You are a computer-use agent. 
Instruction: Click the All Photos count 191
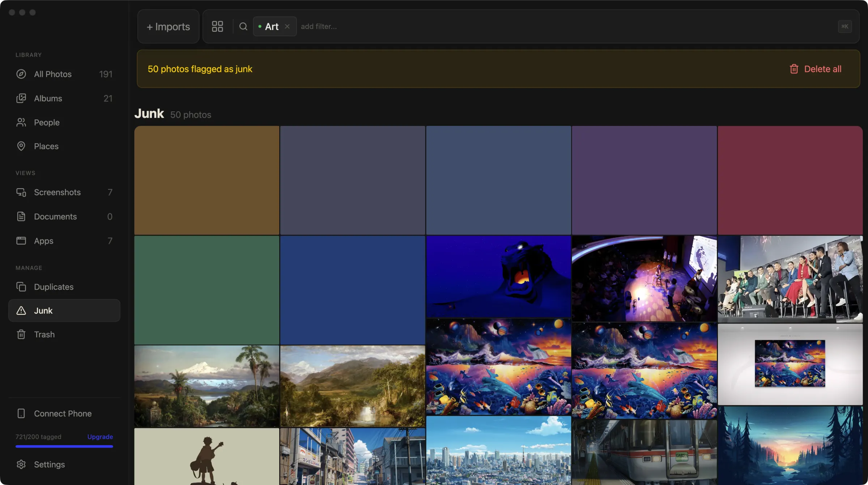tap(106, 74)
